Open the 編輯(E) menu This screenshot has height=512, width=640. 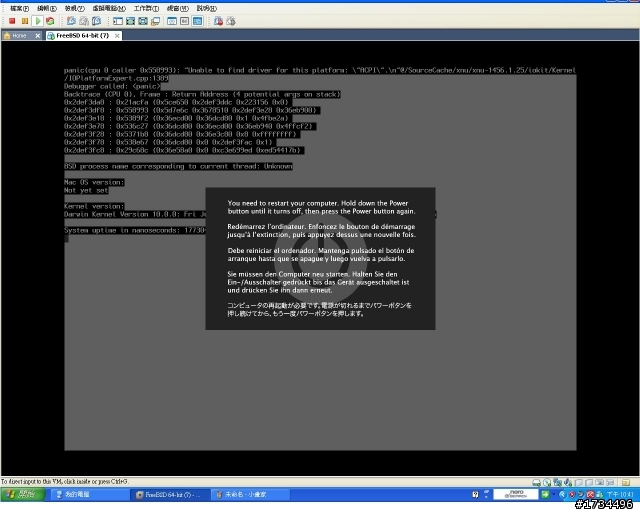(x=47, y=8)
